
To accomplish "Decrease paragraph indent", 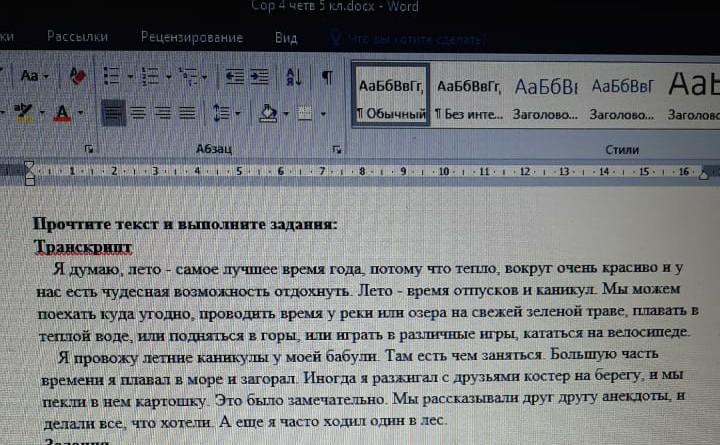I will pos(235,77).
